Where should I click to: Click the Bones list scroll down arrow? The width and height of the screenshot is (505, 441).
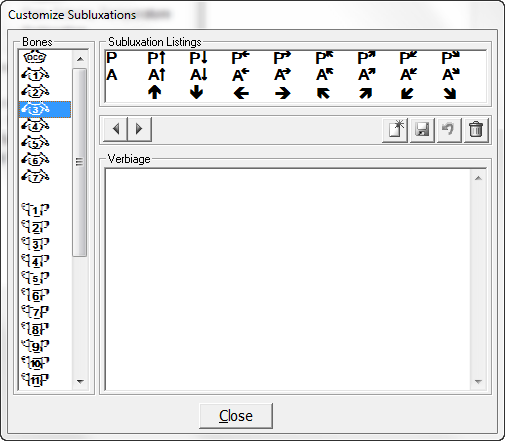pyautogui.click(x=80, y=381)
